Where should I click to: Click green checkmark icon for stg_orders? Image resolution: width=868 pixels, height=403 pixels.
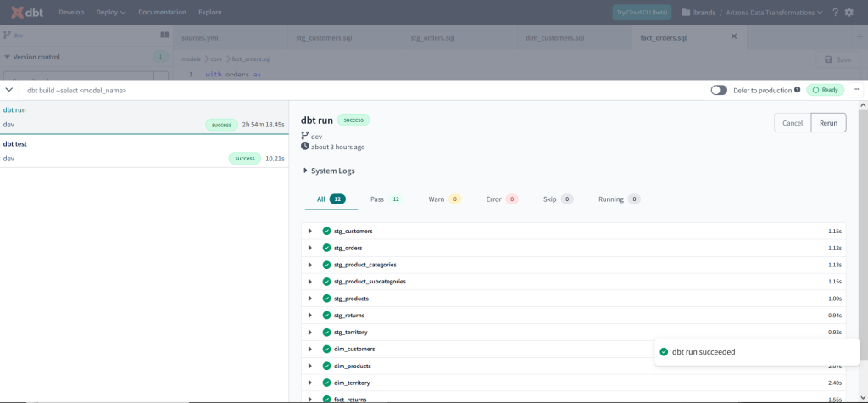click(x=326, y=248)
